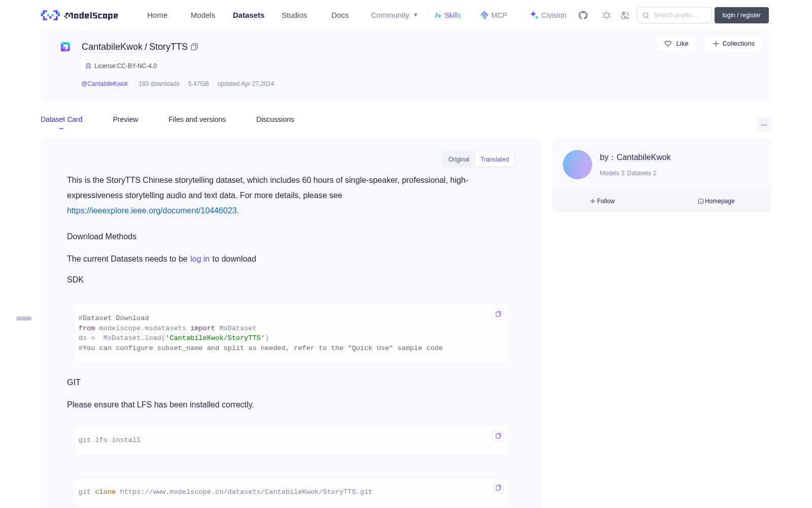Viewport: 812px width, 508px height.
Task: Click 'Models 3' count text
Action: (612, 173)
